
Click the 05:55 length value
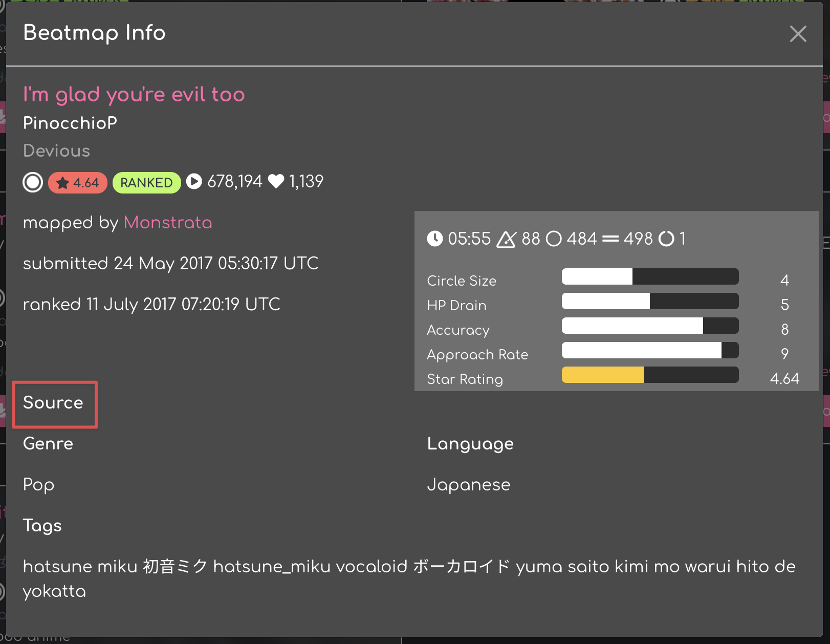[469, 239]
